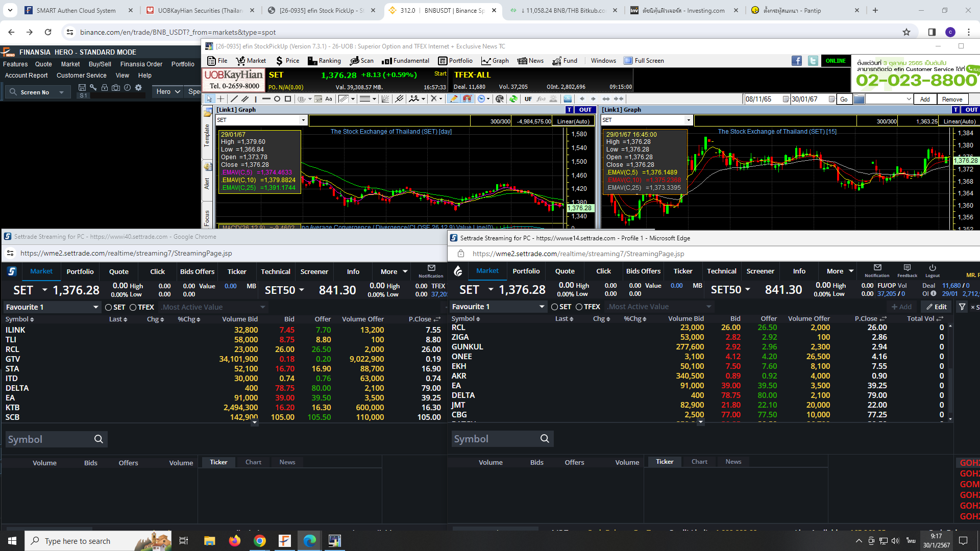Open the Twitter icon in efin header
The width and height of the screenshot is (980, 551).
click(x=813, y=61)
